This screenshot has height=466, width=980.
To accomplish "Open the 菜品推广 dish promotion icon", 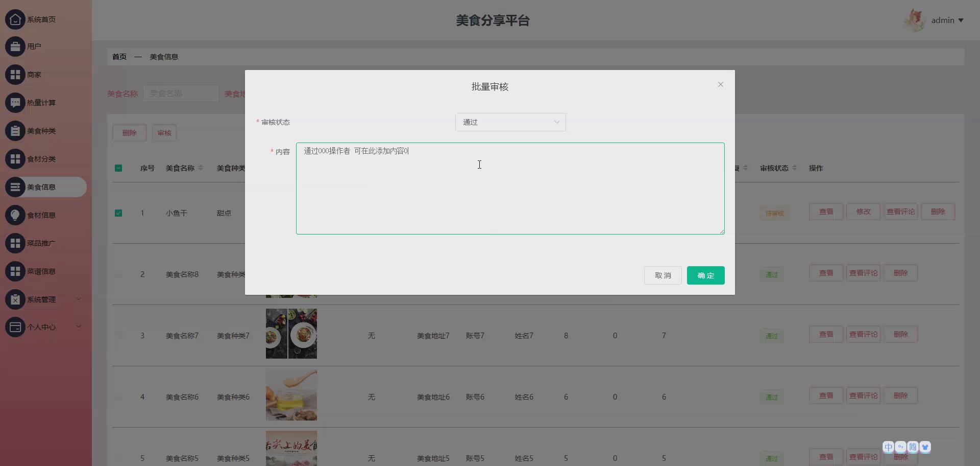I will coord(15,243).
